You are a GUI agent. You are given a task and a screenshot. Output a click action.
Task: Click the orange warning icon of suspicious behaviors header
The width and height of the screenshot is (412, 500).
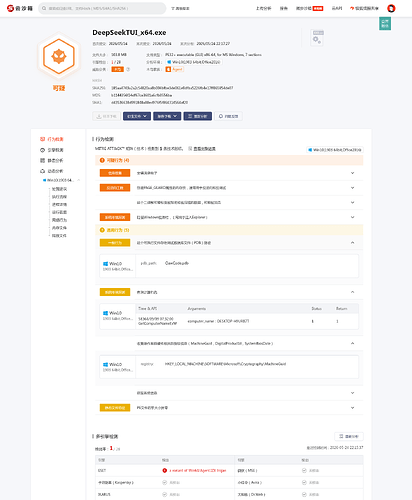102,160
